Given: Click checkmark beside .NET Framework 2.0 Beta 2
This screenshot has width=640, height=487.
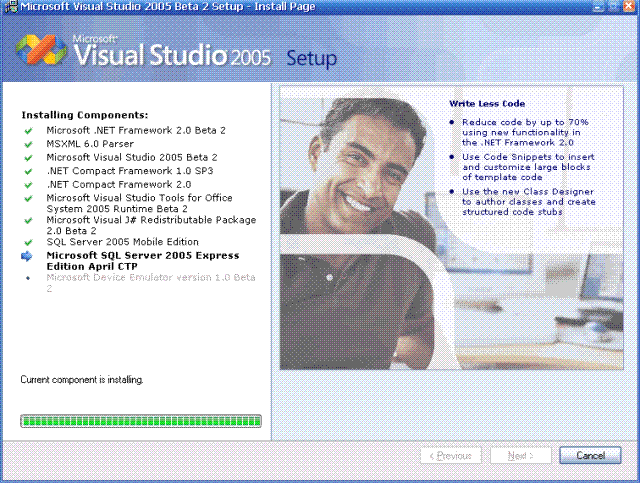Looking at the screenshot, I should click(x=28, y=131).
